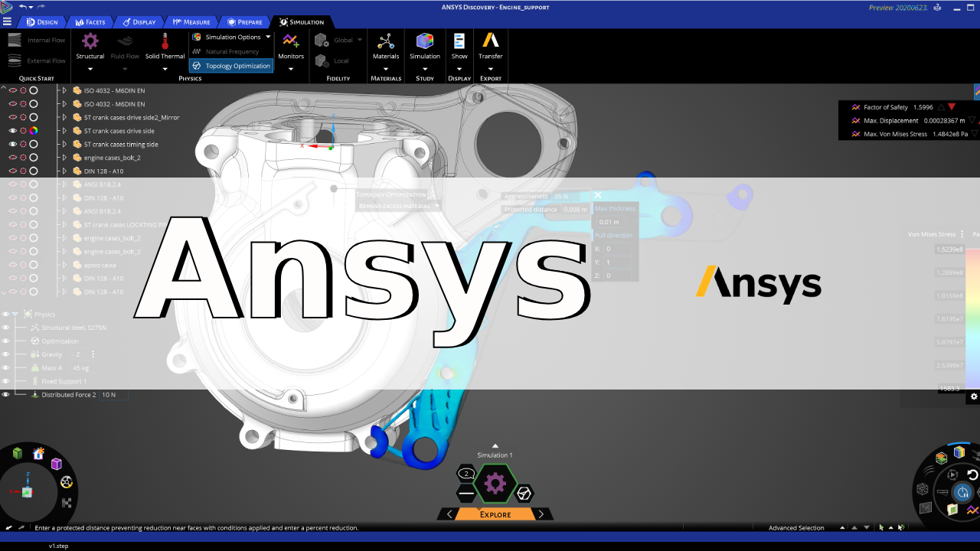Click the green cube icon in view wheel
The width and height of the screenshot is (980, 551).
18,453
